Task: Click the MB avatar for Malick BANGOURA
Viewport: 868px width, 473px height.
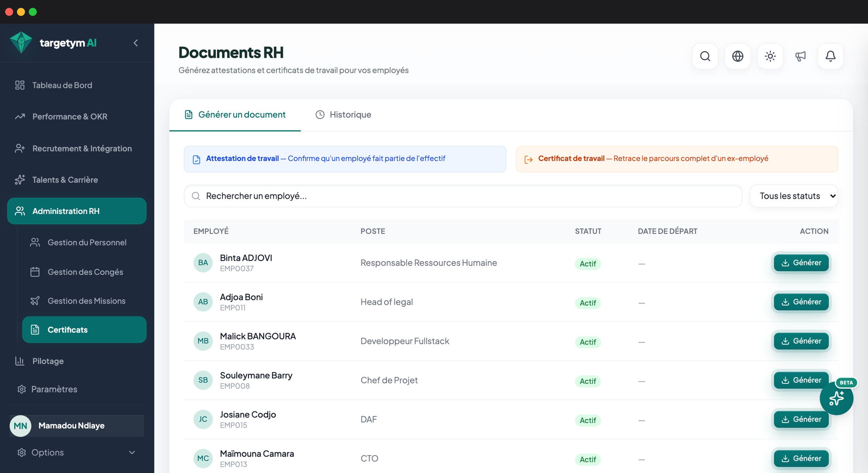Action: [203, 341]
